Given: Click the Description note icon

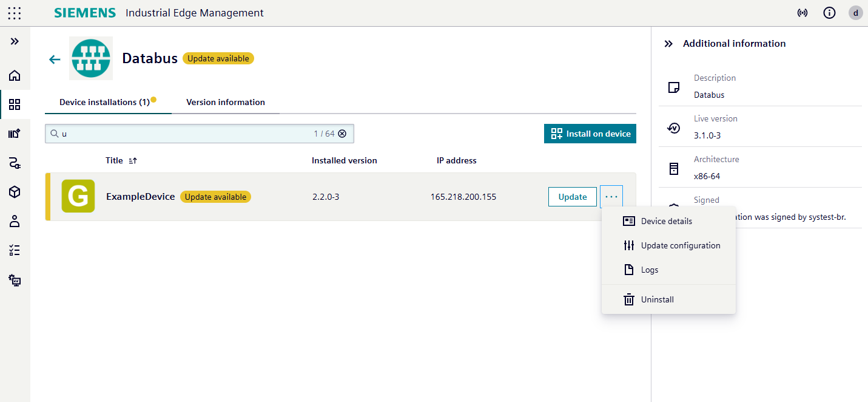Looking at the screenshot, I should click(673, 87).
